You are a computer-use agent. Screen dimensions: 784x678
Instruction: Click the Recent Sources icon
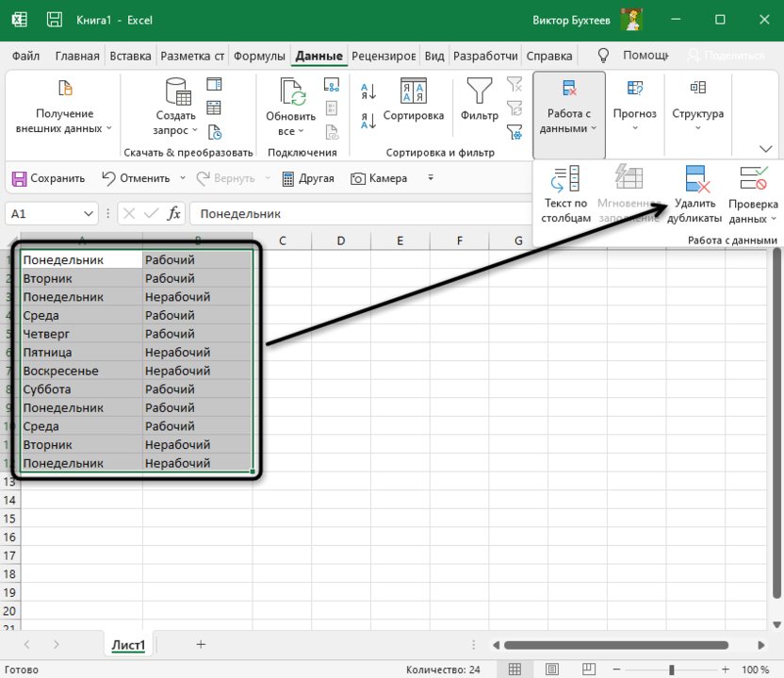(214, 132)
